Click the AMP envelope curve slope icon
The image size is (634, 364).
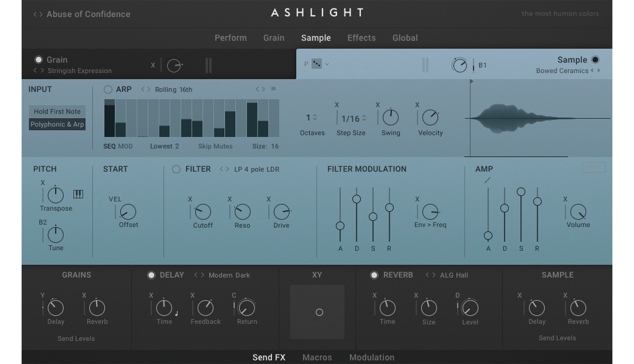487,180
